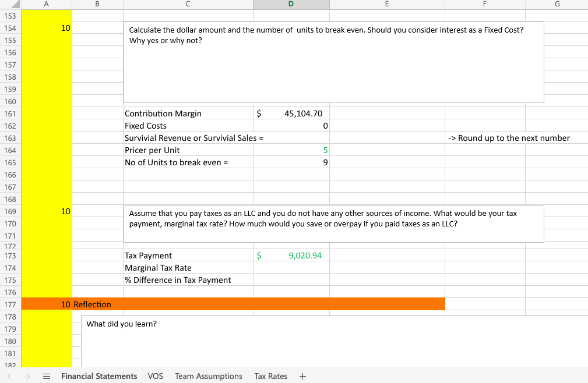Click the Contribution Margin amount cell
The width and height of the screenshot is (588, 383).
point(290,114)
